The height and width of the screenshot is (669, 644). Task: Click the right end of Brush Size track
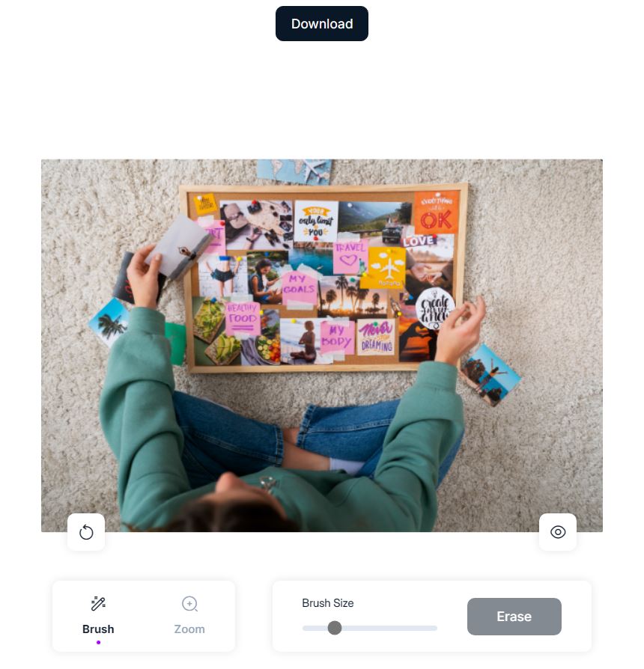[435, 628]
